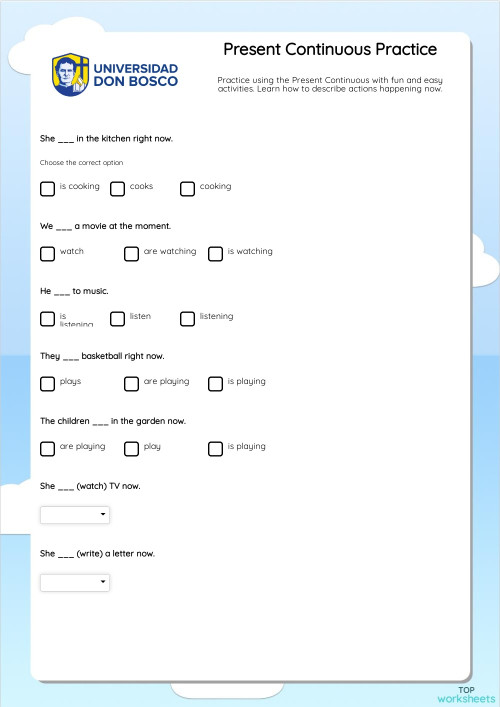This screenshot has width=500, height=707.
Task: Tick the 'listen' checkbox
Action: 117,319
